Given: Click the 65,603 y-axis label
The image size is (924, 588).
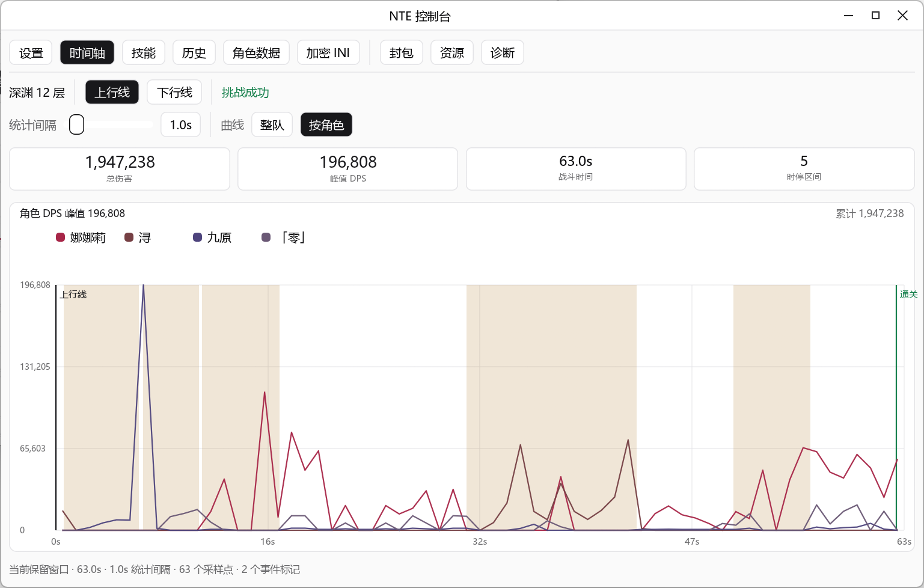Looking at the screenshot, I should tap(32, 449).
